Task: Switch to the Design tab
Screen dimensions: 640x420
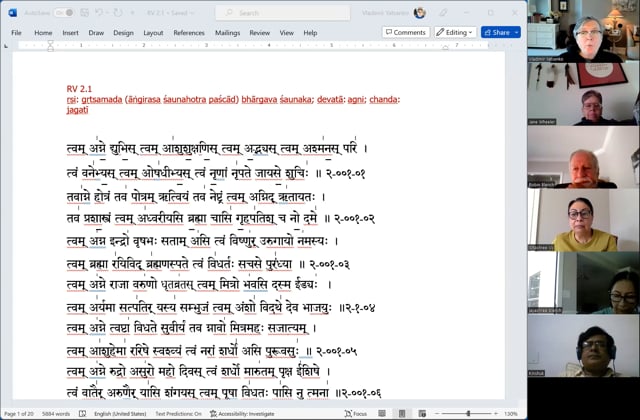Action: pyautogui.click(x=123, y=33)
